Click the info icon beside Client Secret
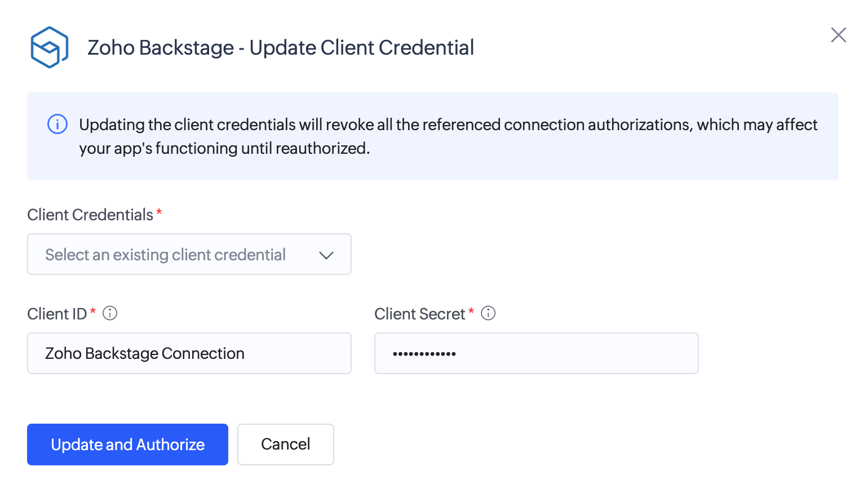Viewport: 868px width, 489px height. pyautogui.click(x=488, y=313)
